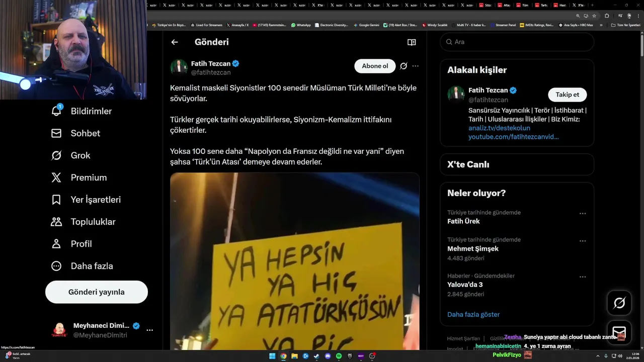Open Discord from the taskbar
This screenshot has width=644, height=362.
[x=328, y=356]
